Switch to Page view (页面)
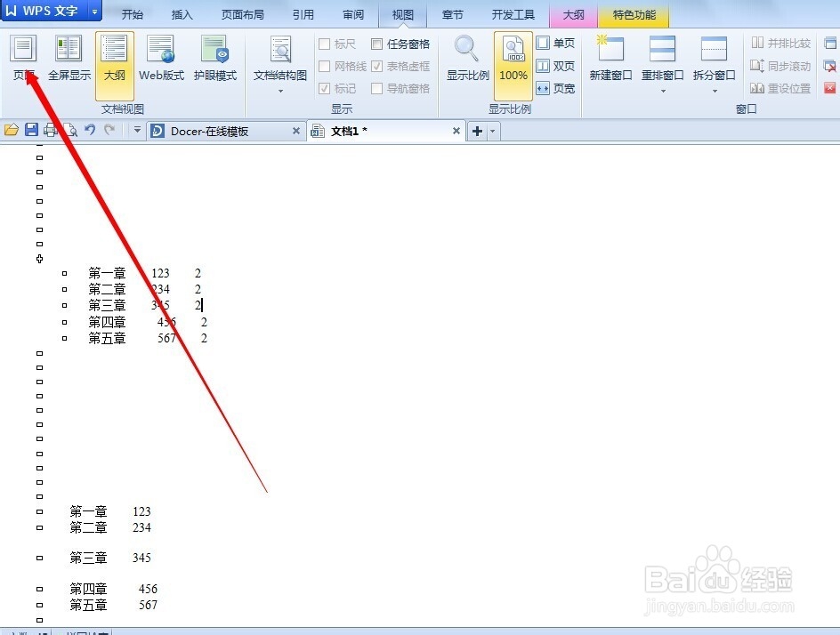Image resolution: width=840 pixels, height=635 pixels. coord(24,58)
